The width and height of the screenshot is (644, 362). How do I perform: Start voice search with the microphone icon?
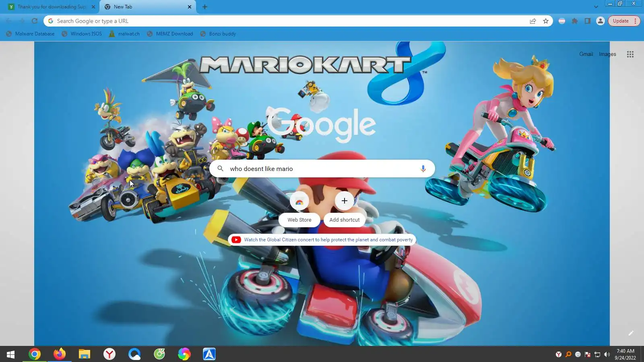click(423, 169)
